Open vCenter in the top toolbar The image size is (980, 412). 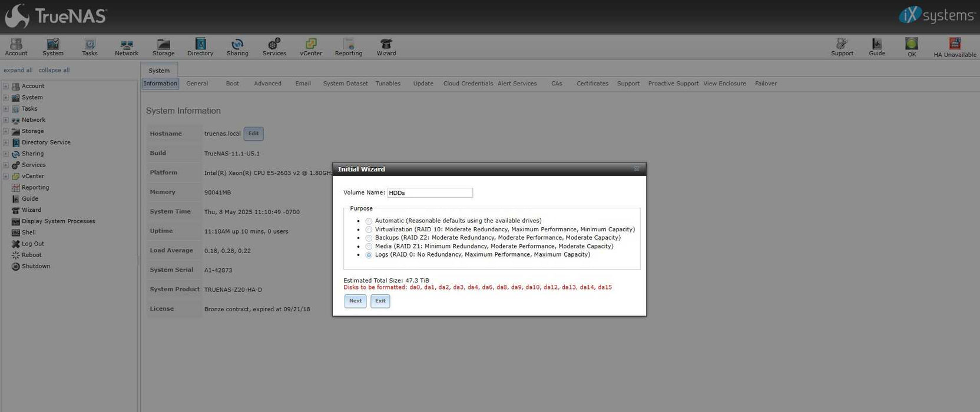pyautogui.click(x=311, y=47)
